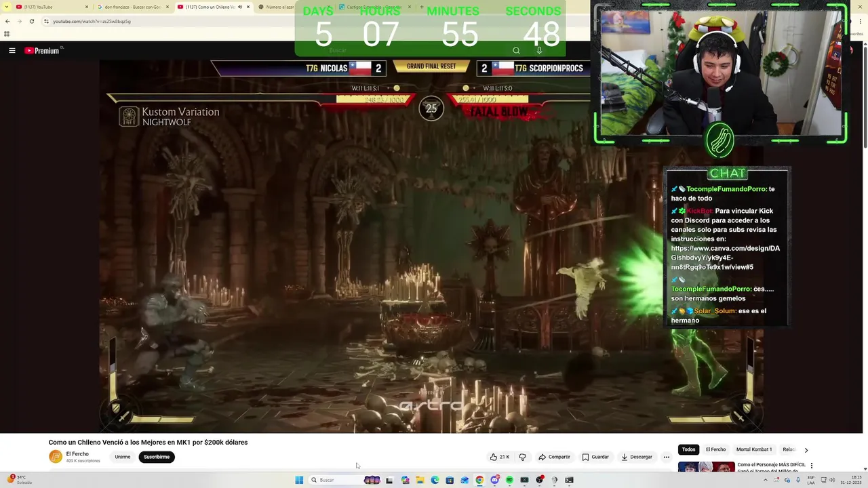Click the "Descargar" download button
The width and height of the screenshot is (868, 488).
[636, 457]
